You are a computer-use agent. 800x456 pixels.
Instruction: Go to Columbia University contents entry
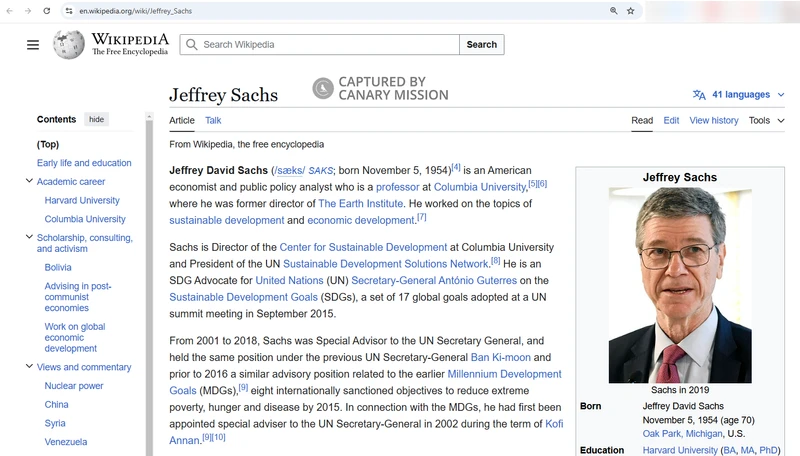pyautogui.click(x=85, y=219)
